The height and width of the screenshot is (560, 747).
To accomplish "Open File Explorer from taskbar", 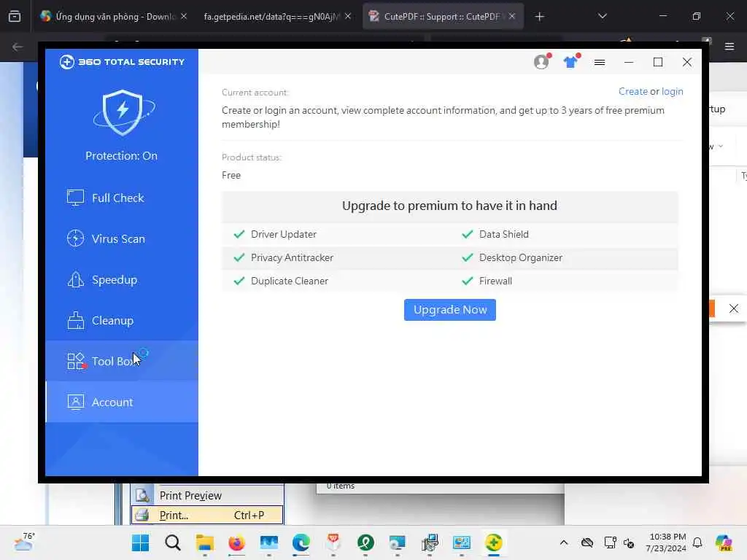I will 205,542.
